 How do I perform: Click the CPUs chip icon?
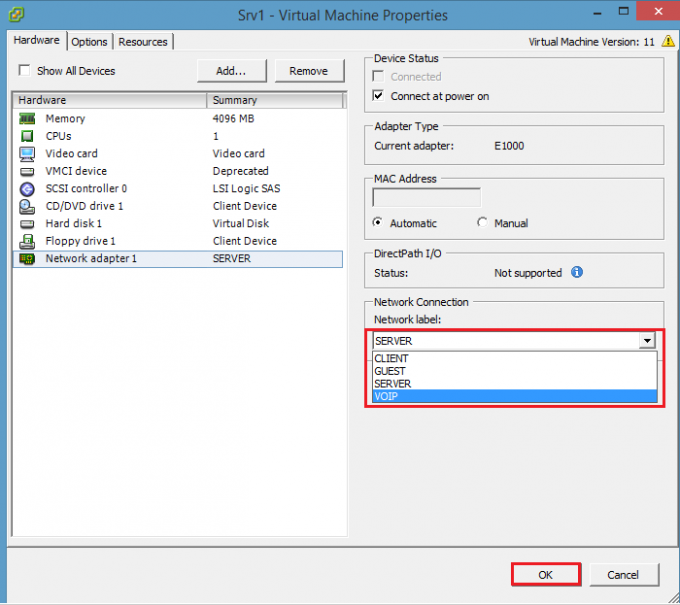point(27,136)
